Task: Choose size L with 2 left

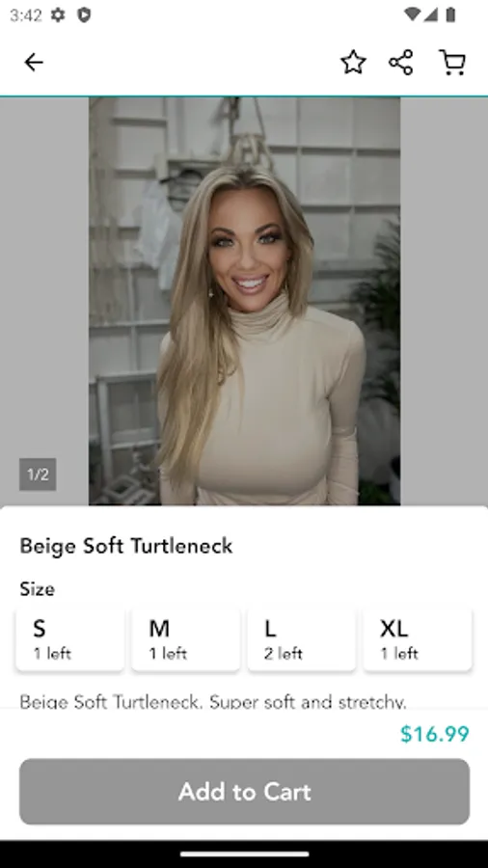Action: pos(302,639)
